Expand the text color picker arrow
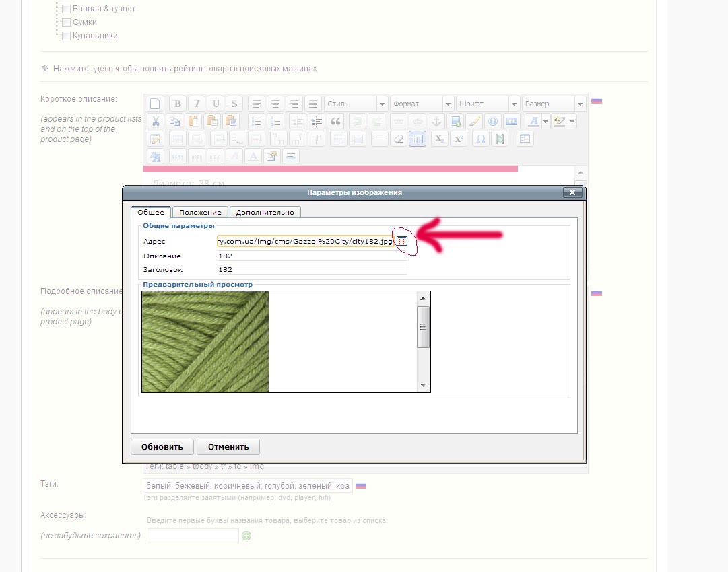Screen dimensions: 728x572 [x=545, y=121]
